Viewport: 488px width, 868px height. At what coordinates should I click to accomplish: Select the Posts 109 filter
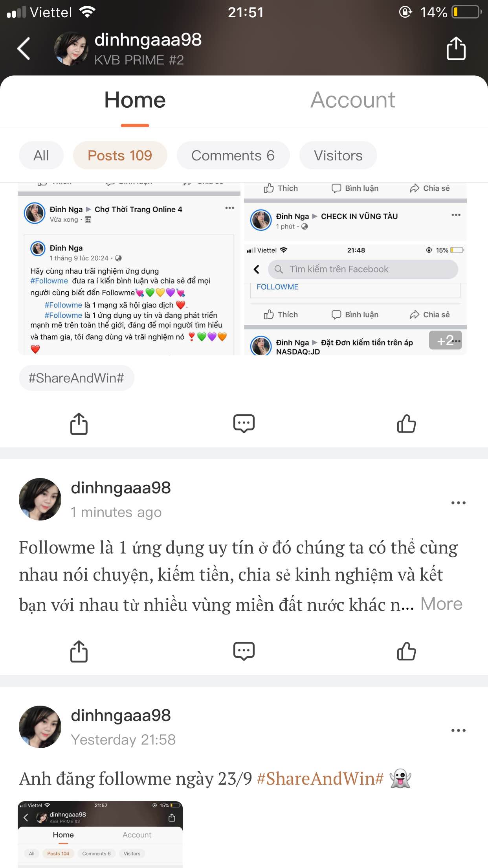point(120,155)
